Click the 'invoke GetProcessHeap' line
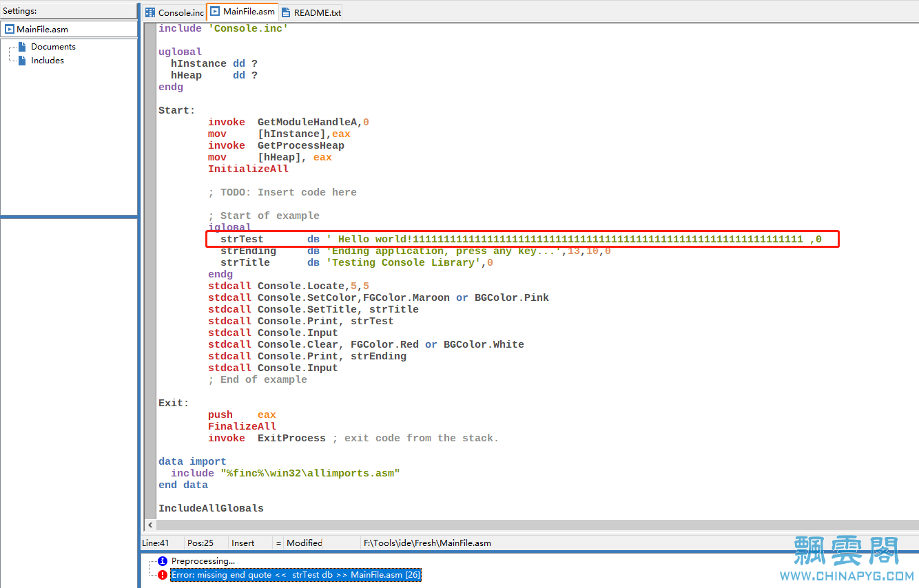 coord(276,145)
